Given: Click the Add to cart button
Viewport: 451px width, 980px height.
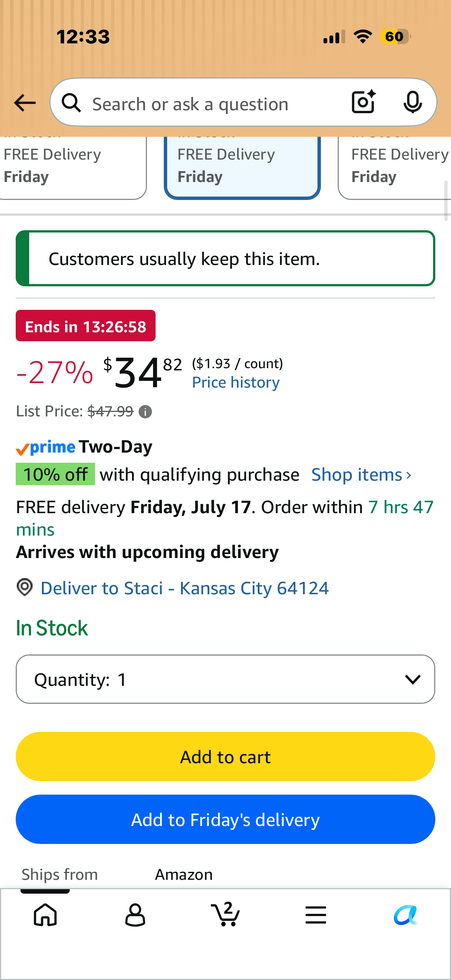Looking at the screenshot, I should 225,756.
